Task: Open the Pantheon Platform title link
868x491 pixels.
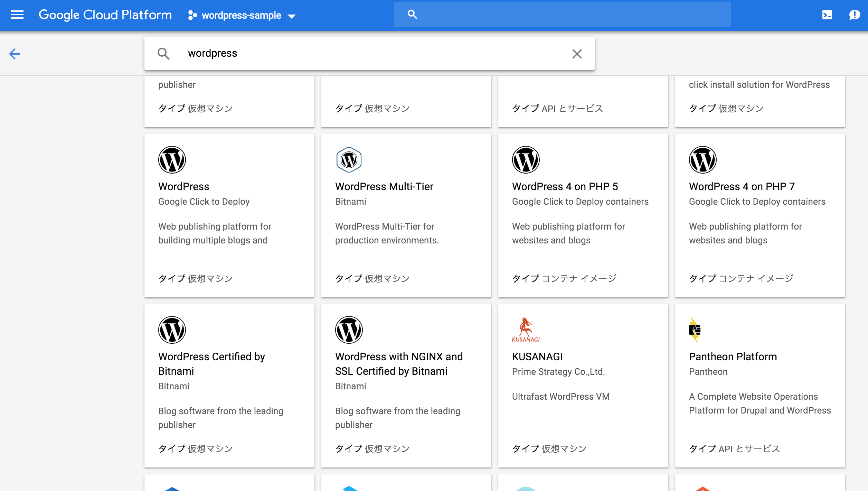Action: point(733,356)
